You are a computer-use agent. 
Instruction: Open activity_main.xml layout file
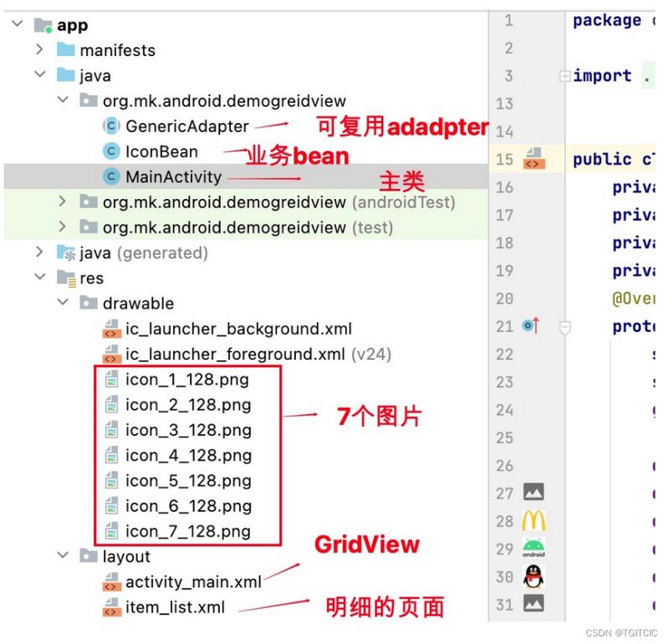(x=193, y=582)
